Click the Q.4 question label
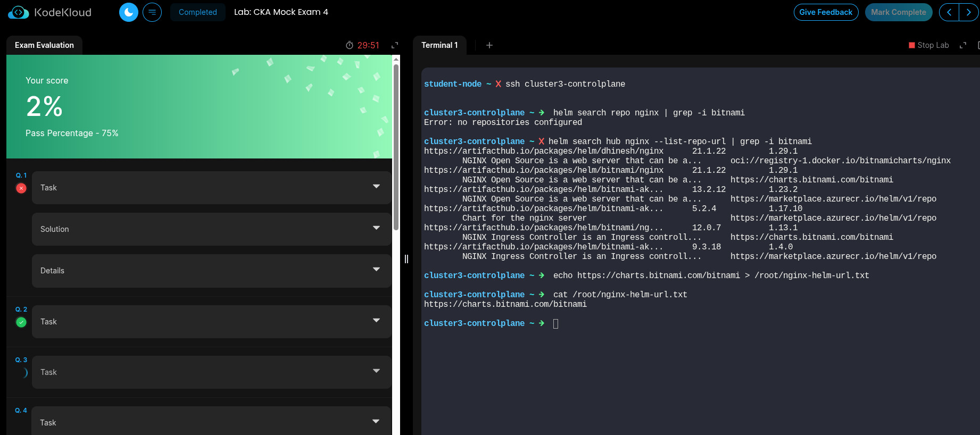Screen dimensions: 980x435 tap(21, 411)
